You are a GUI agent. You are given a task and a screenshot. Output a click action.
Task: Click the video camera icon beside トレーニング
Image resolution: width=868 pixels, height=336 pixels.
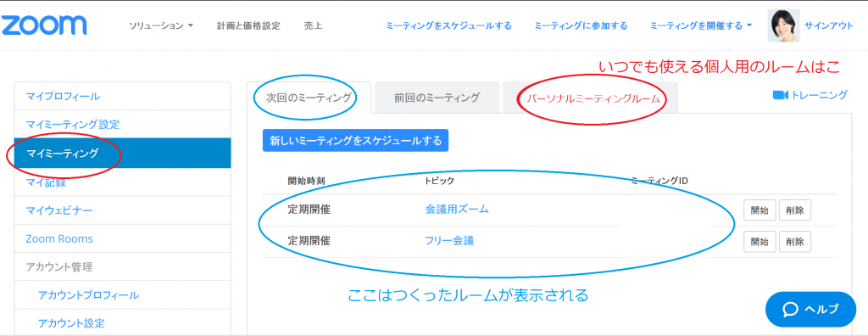780,95
